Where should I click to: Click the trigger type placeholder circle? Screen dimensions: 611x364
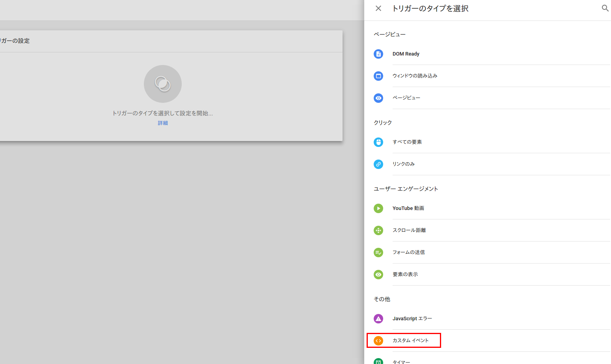click(x=163, y=84)
